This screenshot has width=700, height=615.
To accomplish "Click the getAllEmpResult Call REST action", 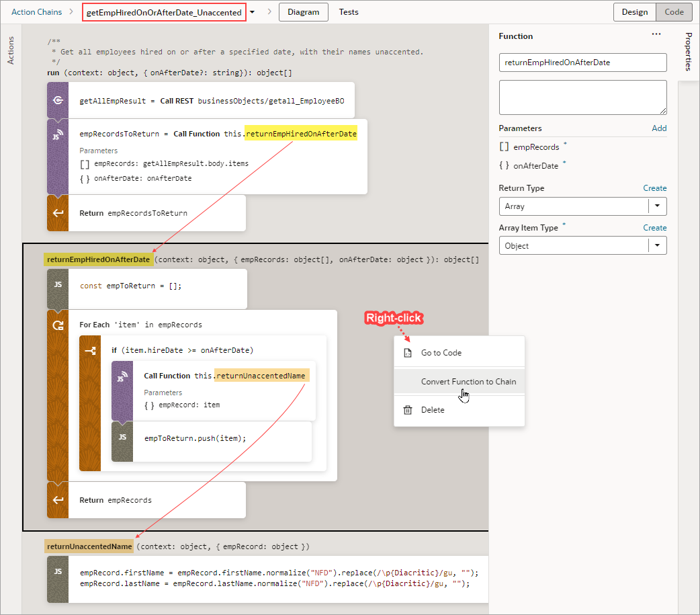I will point(201,101).
